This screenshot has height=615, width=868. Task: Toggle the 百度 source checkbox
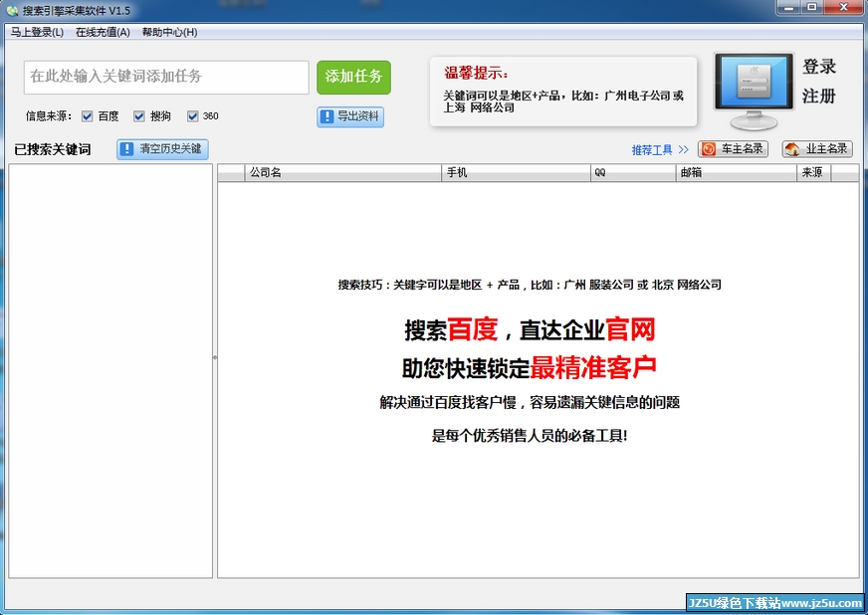(87, 116)
